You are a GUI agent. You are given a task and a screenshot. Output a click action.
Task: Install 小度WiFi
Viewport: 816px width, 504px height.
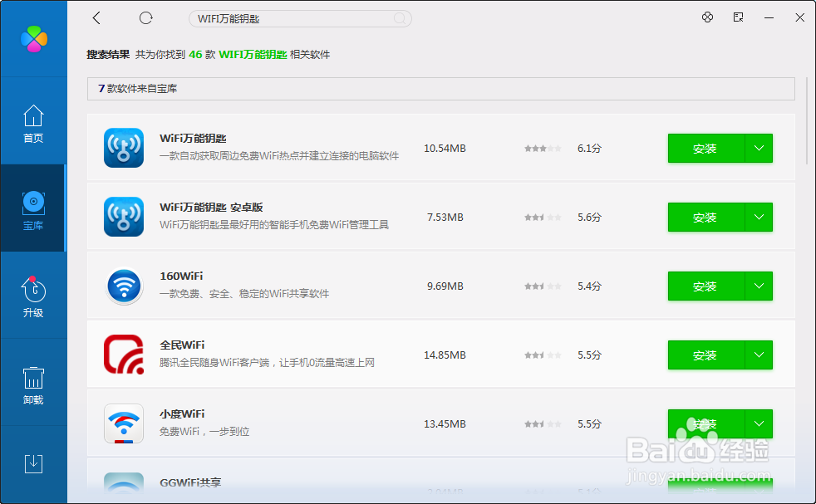(706, 424)
